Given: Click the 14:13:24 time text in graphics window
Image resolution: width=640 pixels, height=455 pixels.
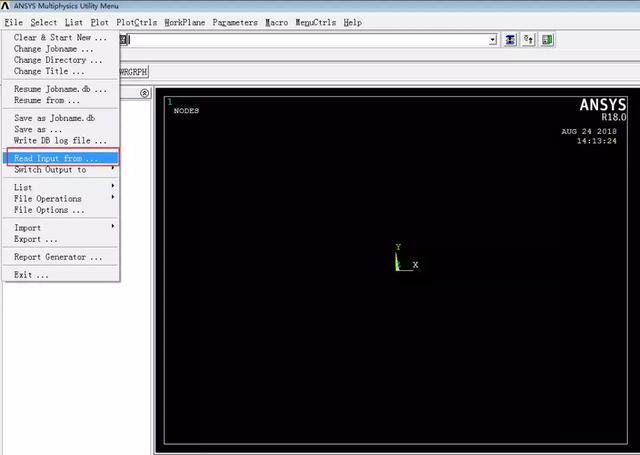Looking at the screenshot, I should (596, 141).
